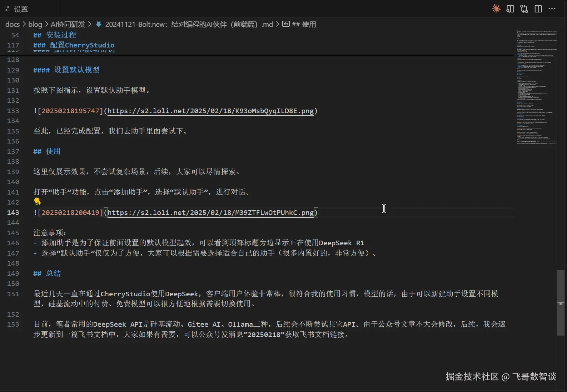Click line number 153 in the gutter

coord(13,324)
